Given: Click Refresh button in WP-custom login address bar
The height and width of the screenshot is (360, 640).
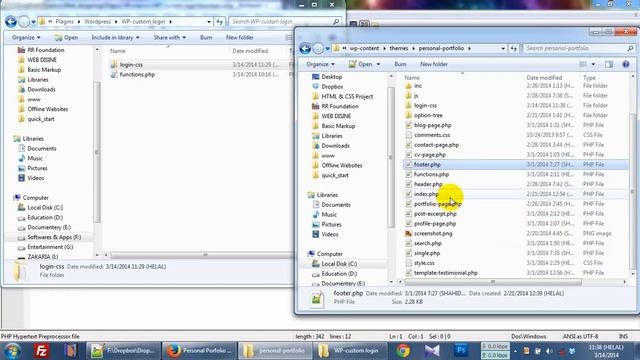Looking at the screenshot, I should 219,21.
